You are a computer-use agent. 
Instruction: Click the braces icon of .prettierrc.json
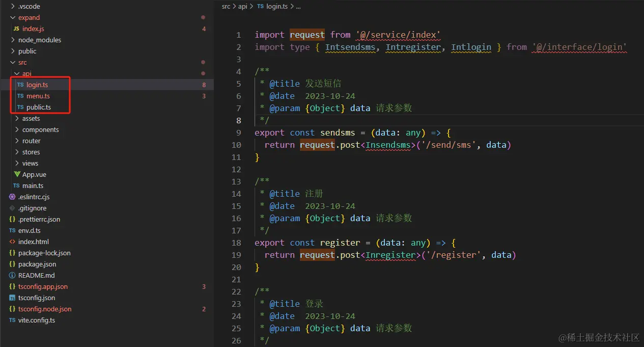click(x=12, y=220)
